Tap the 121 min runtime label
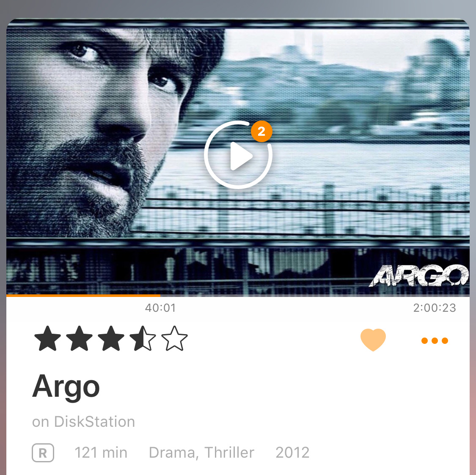Viewport: 476px width, 475px height. coord(101,453)
